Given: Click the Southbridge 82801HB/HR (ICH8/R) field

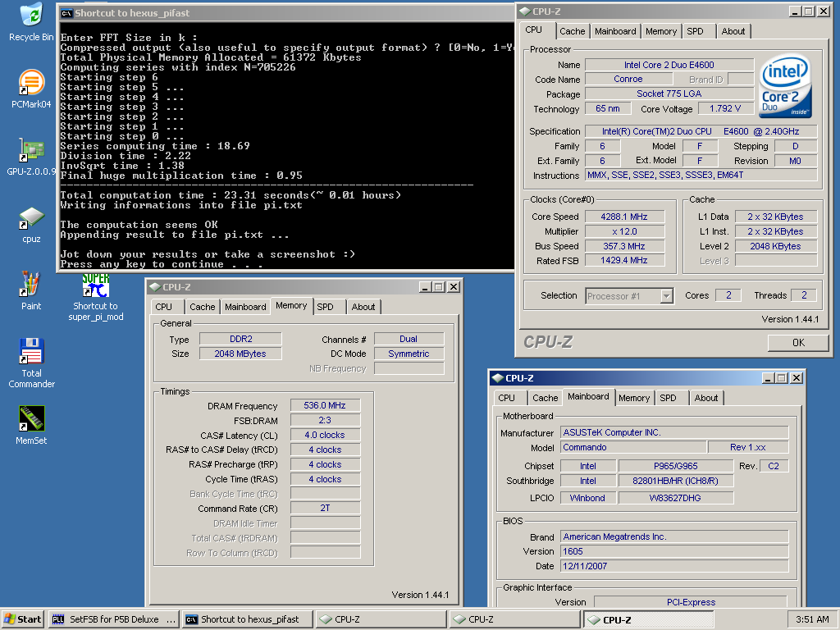Looking at the screenshot, I should coord(676,481).
